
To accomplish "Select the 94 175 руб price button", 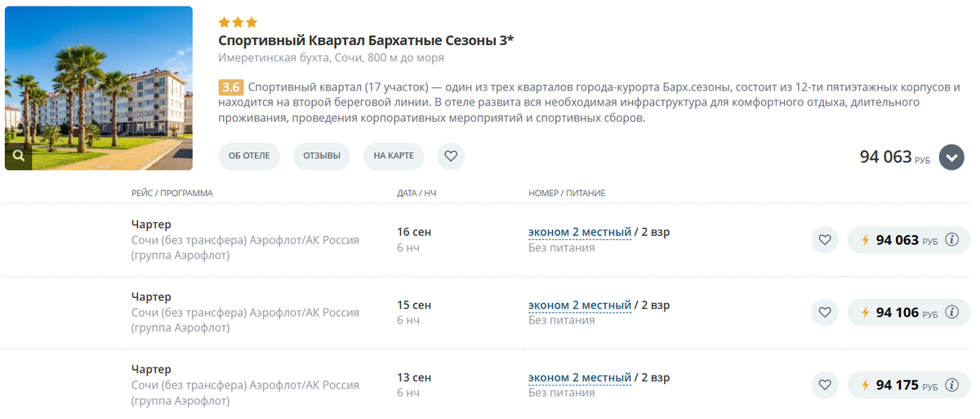I will pyautogui.click(x=909, y=386).
